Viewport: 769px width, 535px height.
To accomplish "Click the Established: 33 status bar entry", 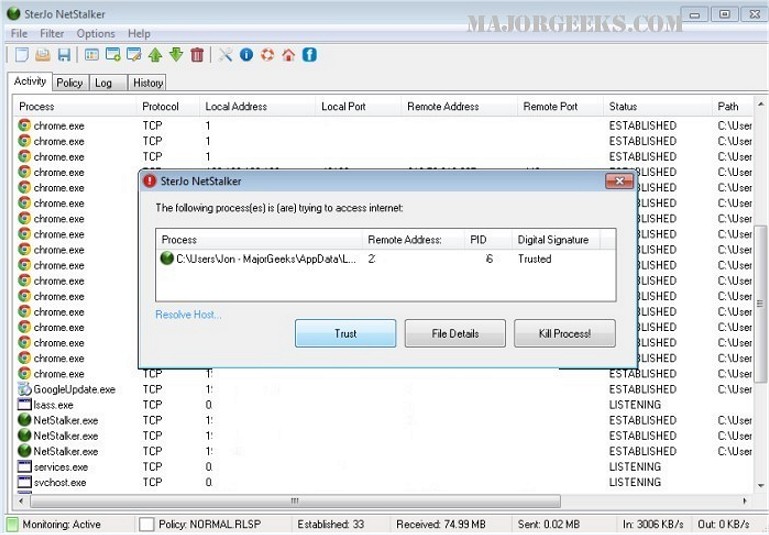I will [x=331, y=524].
